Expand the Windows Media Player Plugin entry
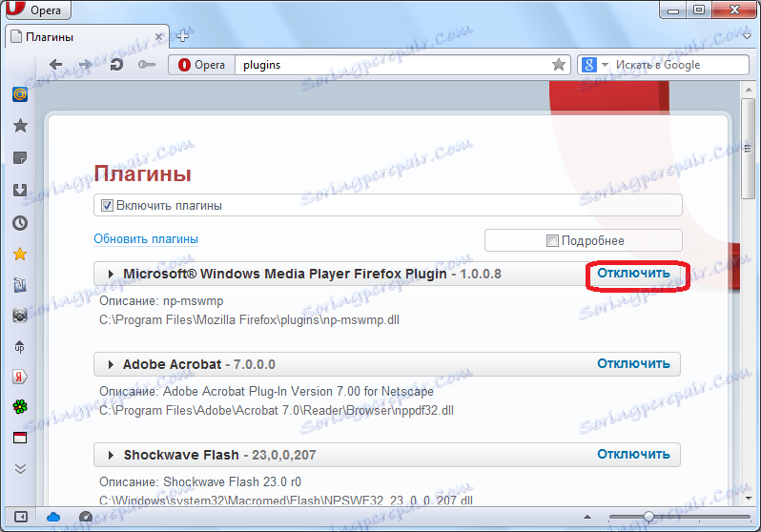761x532 pixels. (112, 274)
